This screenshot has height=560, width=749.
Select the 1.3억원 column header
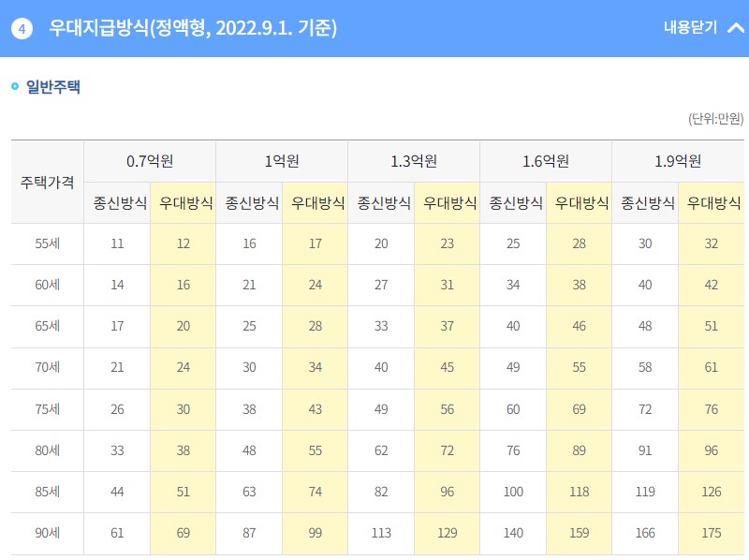(x=414, y=161)
